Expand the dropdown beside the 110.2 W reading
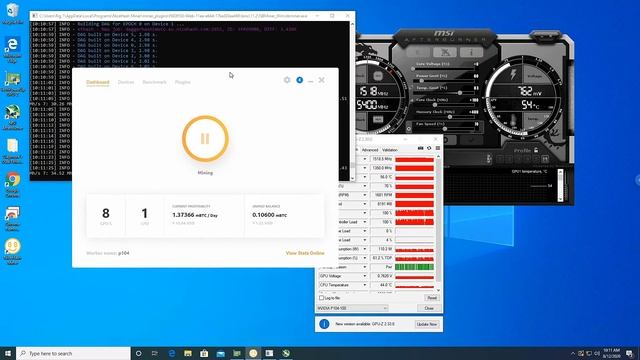 click(x=364, y=249)
